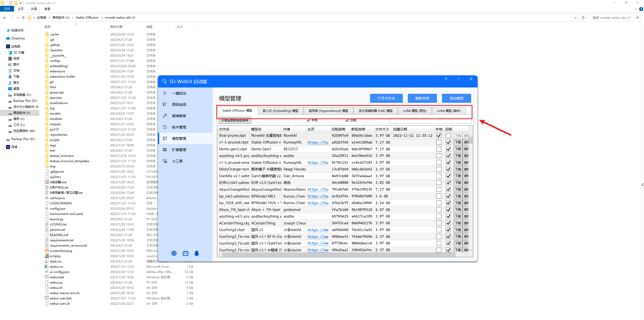The height and width of the screenshot is (320, 644).
Task: Click the 小工具 toolbox icon
Action: (165, 161)
